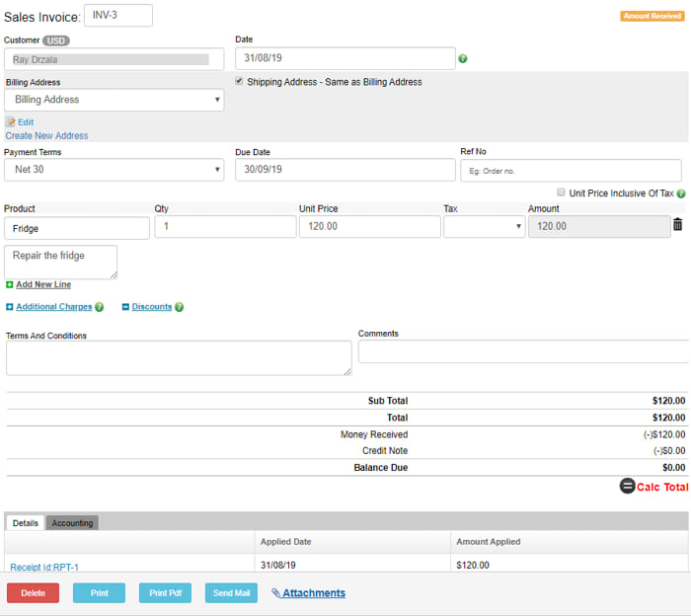
Task: Click the Repair the fridge description box
Action: 61,263
